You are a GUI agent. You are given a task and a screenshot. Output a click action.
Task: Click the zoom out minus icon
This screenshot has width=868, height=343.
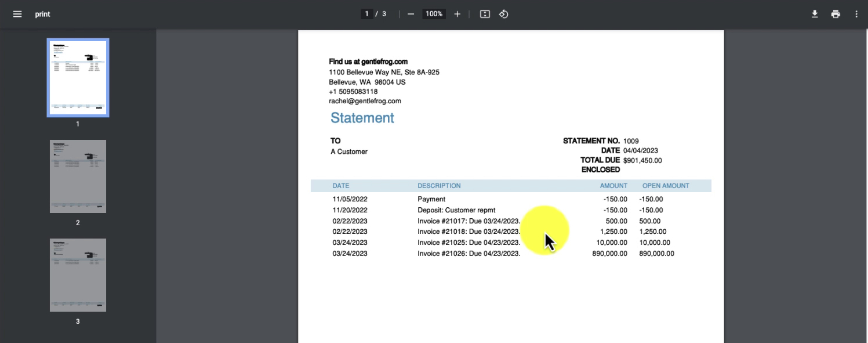point(411,14)
